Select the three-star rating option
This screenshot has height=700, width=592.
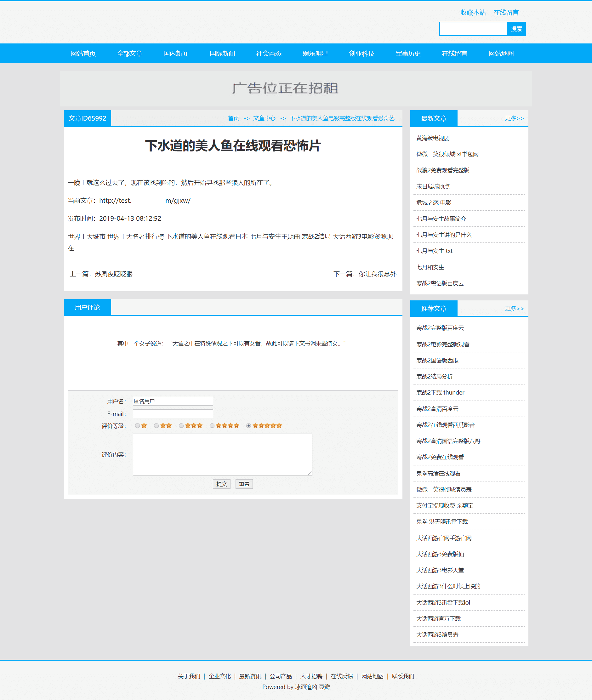tap(181, 425)
